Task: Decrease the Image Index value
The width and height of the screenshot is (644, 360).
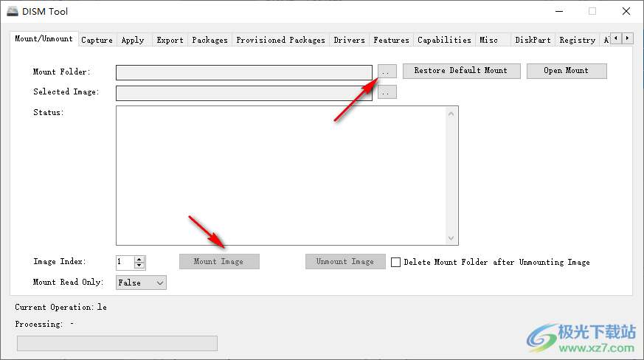Action: [x=139, y=266]
